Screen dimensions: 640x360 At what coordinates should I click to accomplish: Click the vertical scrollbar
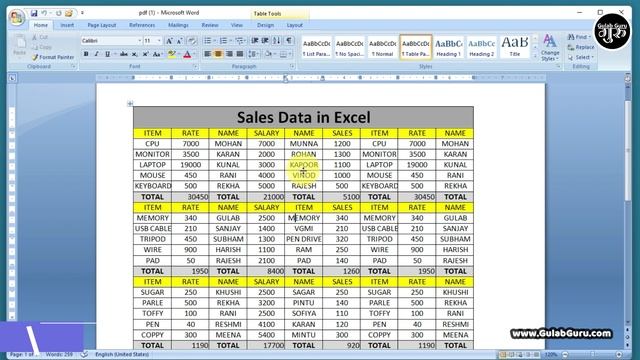tap(628, 150)
